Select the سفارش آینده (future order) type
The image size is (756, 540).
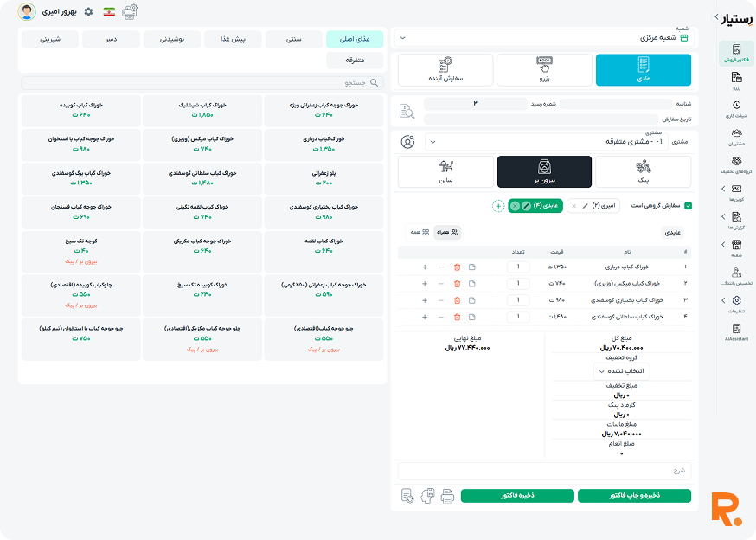(x=445, y=70)
